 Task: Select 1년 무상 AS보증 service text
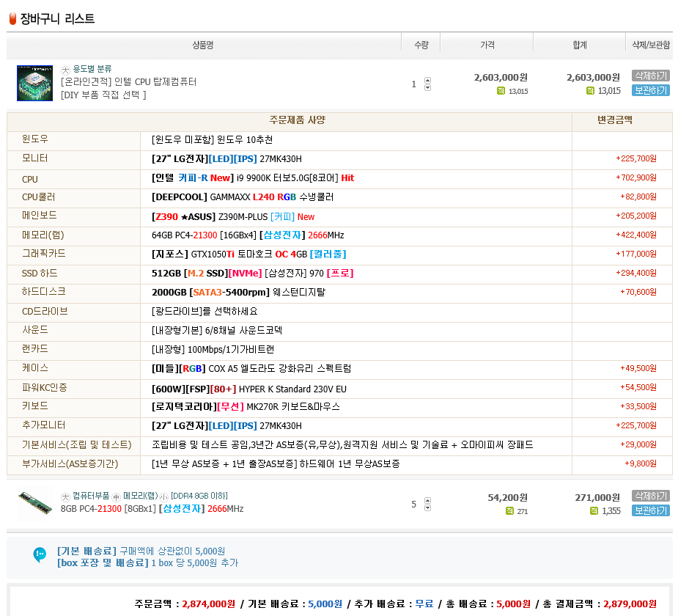(x=276, y=463)
